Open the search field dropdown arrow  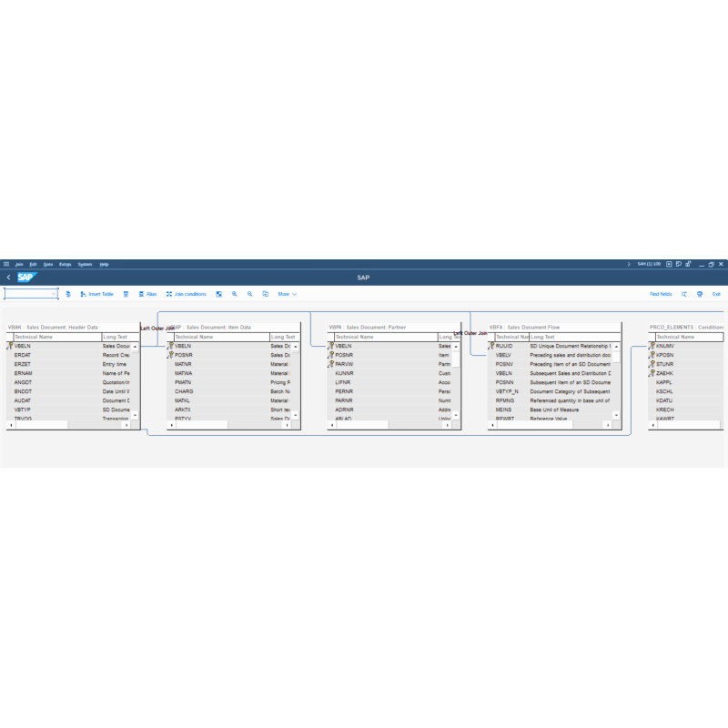tap(56, 294)
